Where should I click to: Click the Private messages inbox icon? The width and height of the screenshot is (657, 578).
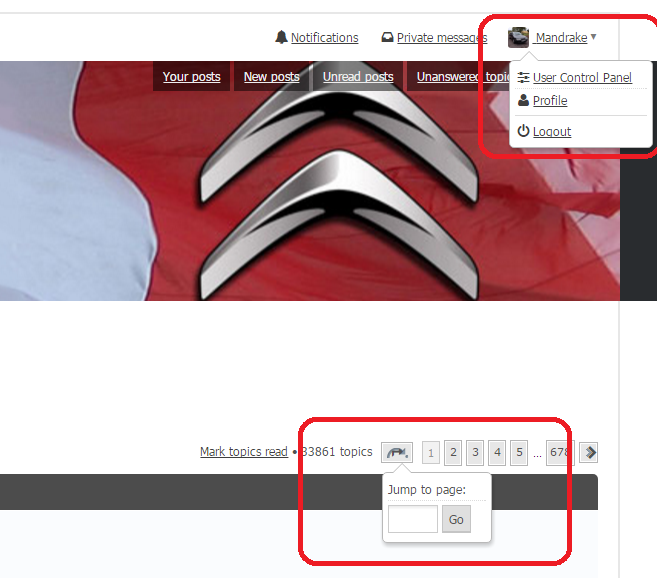[387, 37]
